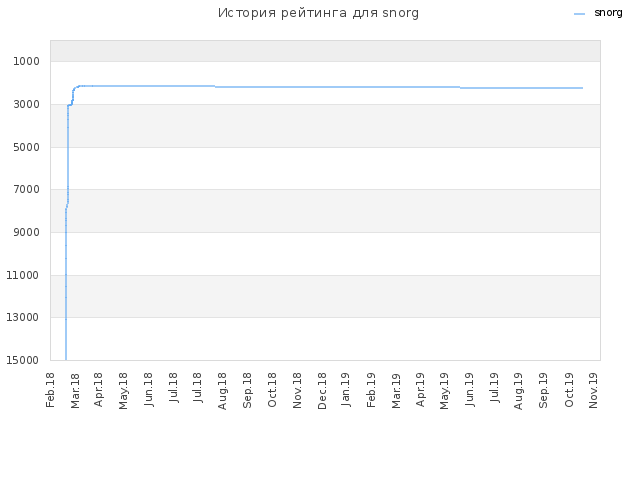Viewport: 640px width, 480px height.
Task: Select the 13000 y-axis label
Action: (23, 317)
